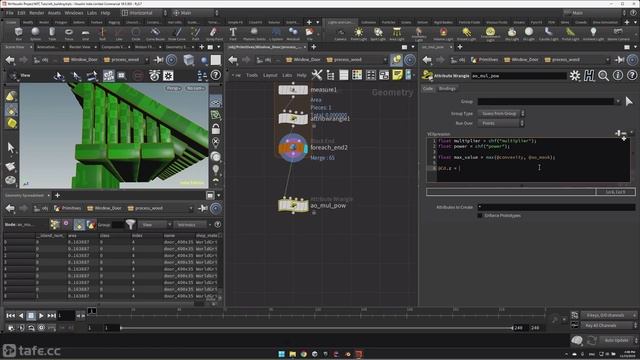Viewport: 640px width, 360px height.
Task: Switch to Bindings tab
Action: pyautogui.click(x=447, y=89)
